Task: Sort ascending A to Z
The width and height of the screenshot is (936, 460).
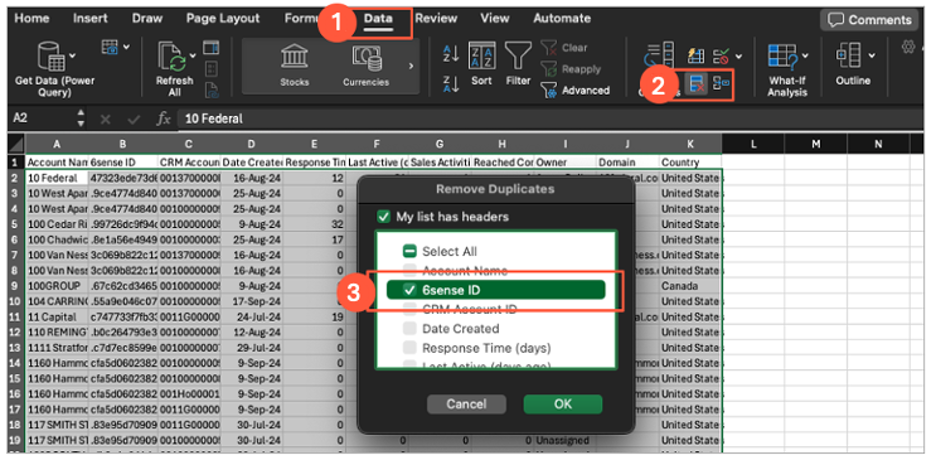Action: (451, 54)
